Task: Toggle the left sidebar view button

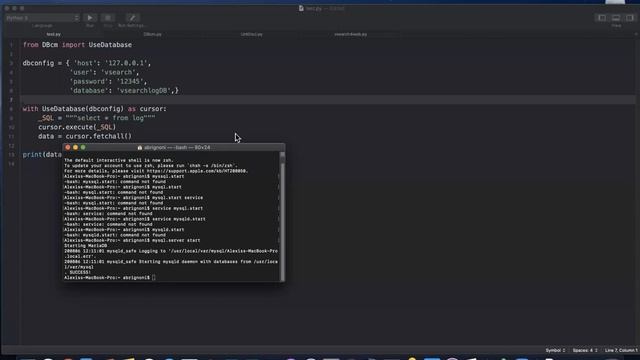Action: click(602, 18)
